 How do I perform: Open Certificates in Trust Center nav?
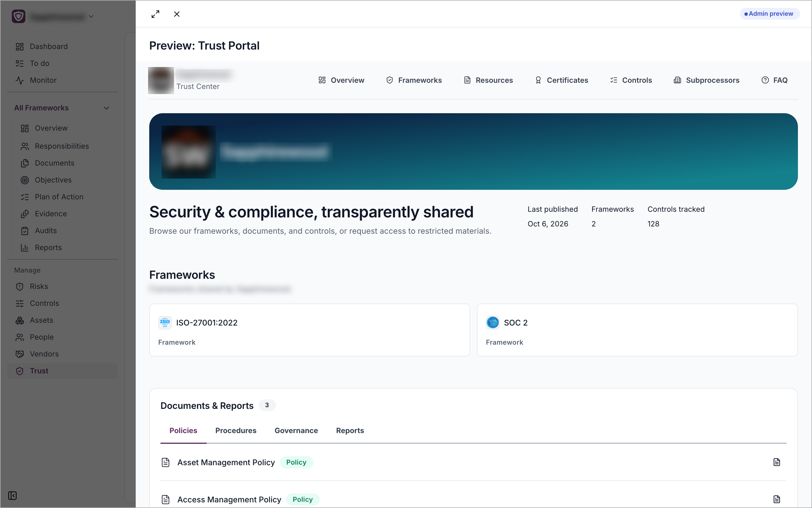coord(561,80)
